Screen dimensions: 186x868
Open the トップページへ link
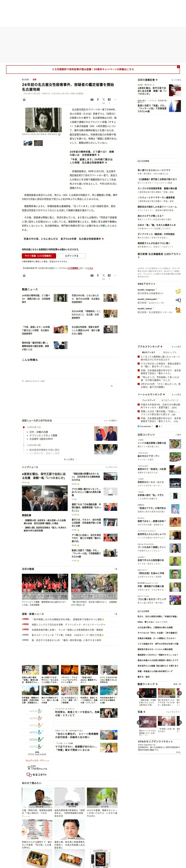point(111,467)
